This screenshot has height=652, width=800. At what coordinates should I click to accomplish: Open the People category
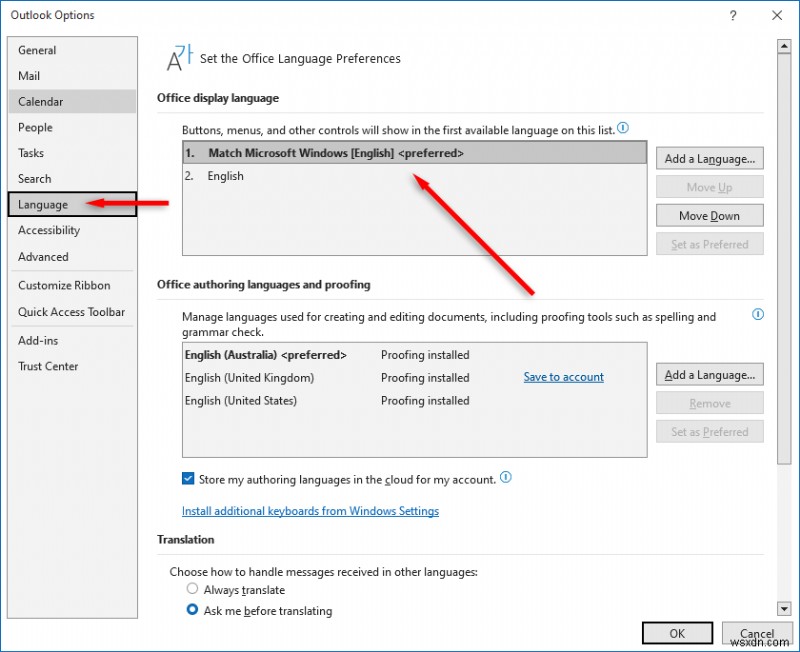[x=72, y=128]
